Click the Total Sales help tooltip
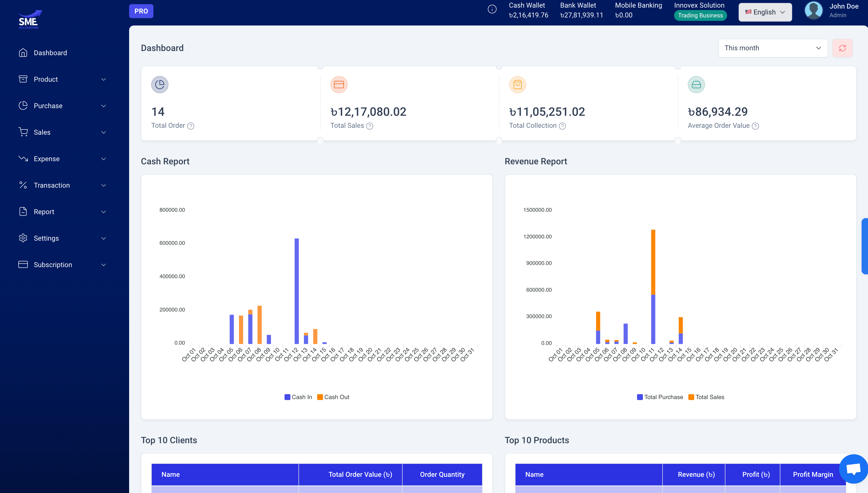The width and height of the screenshot is (868, 493). [x=370, y=126]
